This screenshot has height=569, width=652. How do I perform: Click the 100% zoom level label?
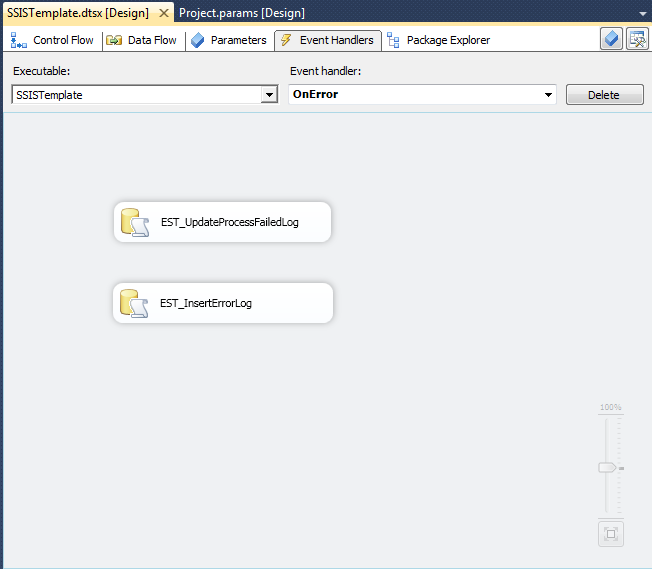tap(610, 407)
